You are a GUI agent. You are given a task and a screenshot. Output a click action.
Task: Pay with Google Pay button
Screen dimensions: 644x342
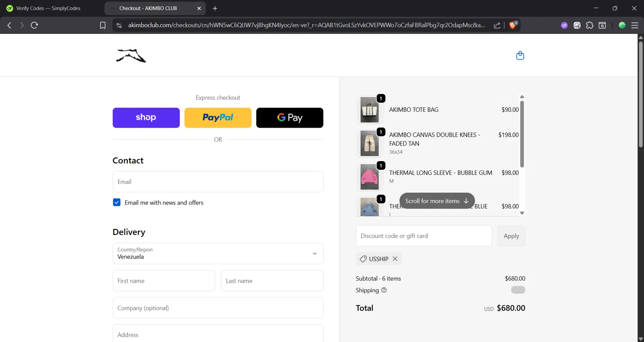[290, 118]
